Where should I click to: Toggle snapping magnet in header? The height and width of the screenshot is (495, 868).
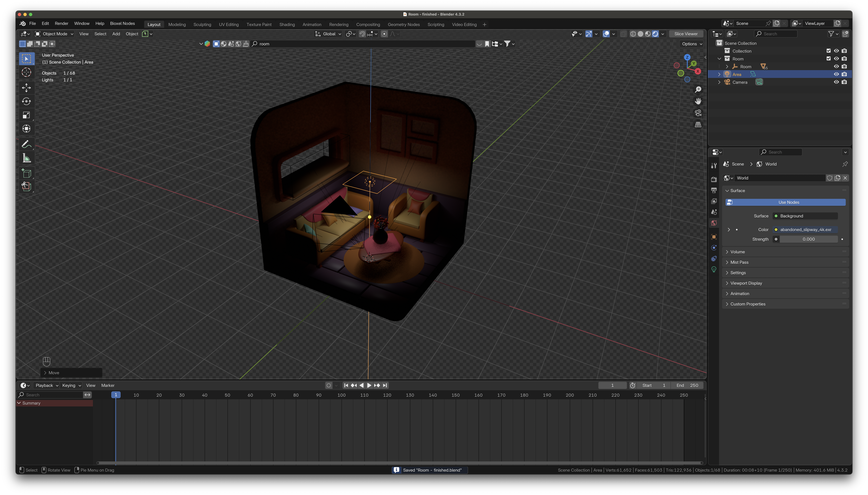tap(362, 34)
